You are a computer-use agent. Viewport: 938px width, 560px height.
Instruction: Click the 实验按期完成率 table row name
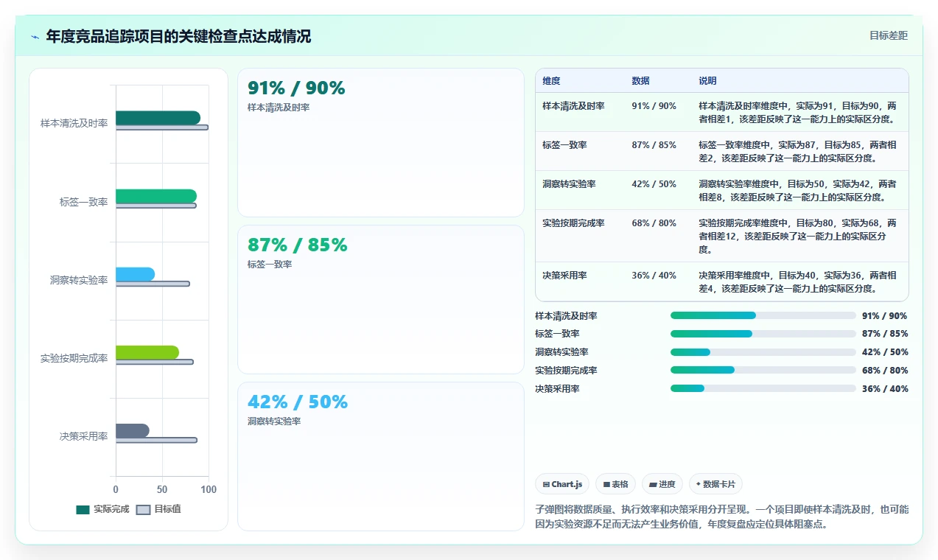[573, 223]
